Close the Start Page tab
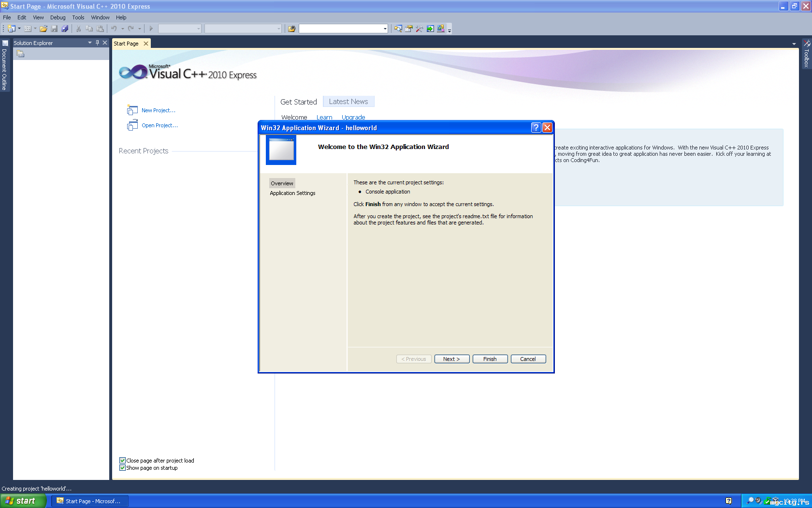The width and height of the screenshot is (812, 508). [x=146, y=44]
